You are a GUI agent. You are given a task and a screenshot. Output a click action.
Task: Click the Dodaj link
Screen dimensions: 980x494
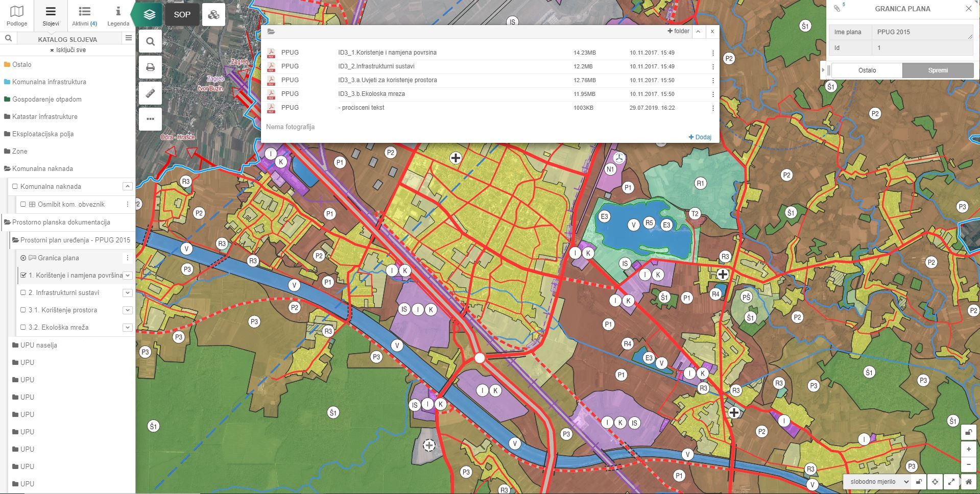point(700,137)
